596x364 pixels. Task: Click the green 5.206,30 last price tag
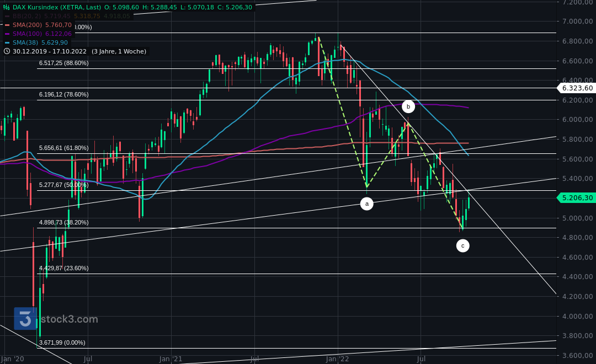click(576, 197)
